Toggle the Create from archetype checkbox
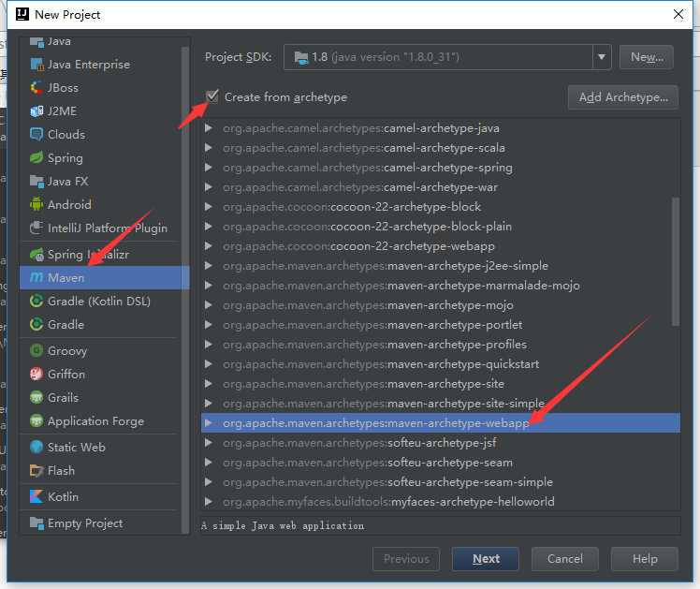The height and width of the screenshot is (589, 700). [212, 96]
